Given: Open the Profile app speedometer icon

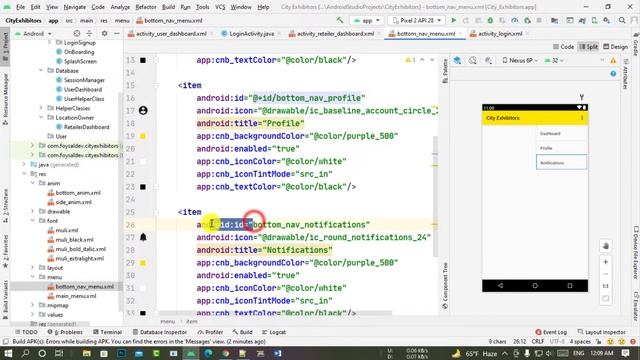Looking at the screenshot, I should click(515, 20).
